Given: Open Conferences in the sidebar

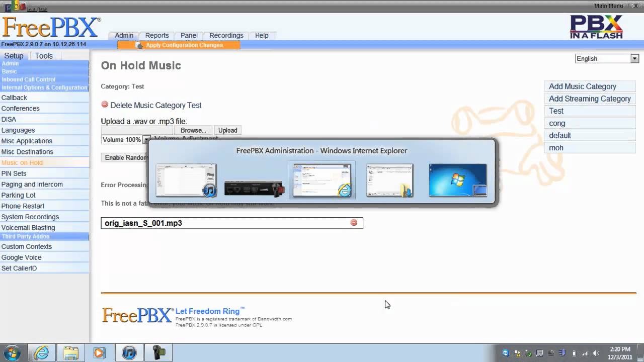Looking at the screenshot, I should click(44, 109).
